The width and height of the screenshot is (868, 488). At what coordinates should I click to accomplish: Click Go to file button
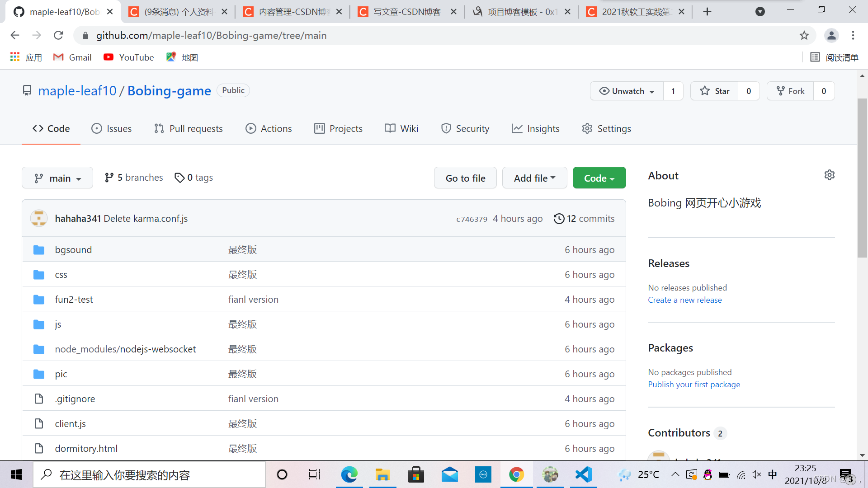coord(465,178)
